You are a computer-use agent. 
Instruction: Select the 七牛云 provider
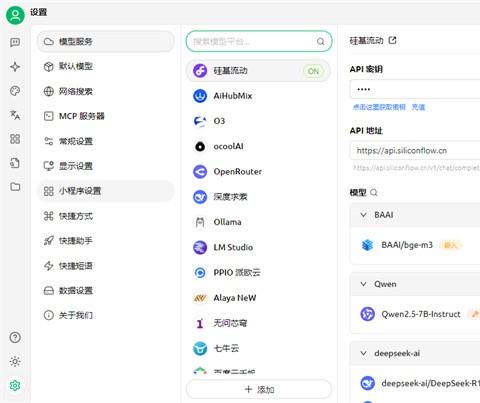pos(258,348)
